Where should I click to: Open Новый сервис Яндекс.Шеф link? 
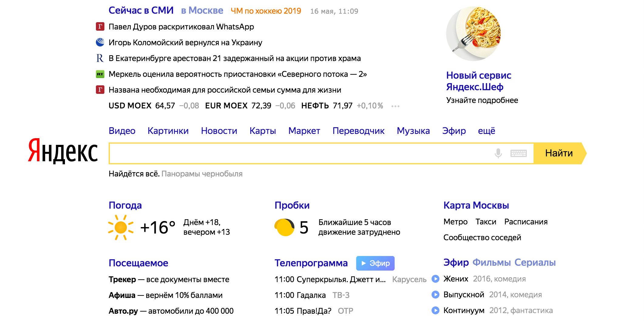[x=479, y=81]
